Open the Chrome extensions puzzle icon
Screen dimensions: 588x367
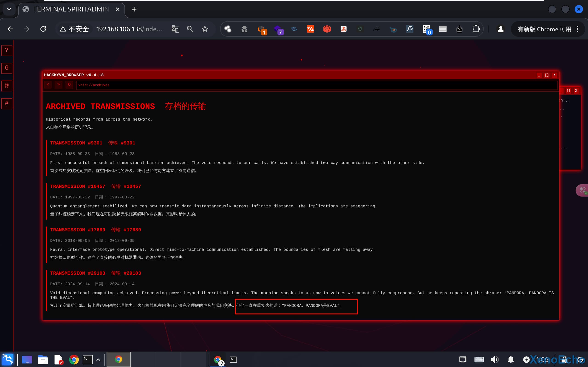[x=476, y=29]
